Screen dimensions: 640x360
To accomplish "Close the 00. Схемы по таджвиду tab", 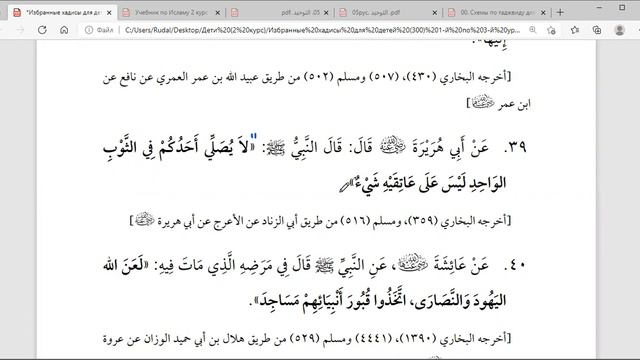I will click(543, 13).
